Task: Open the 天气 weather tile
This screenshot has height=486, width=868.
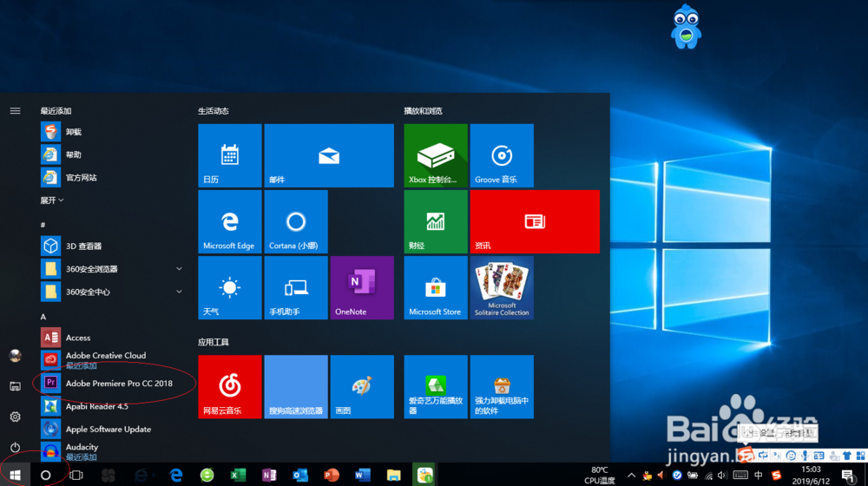Action: tap(230, 287)
